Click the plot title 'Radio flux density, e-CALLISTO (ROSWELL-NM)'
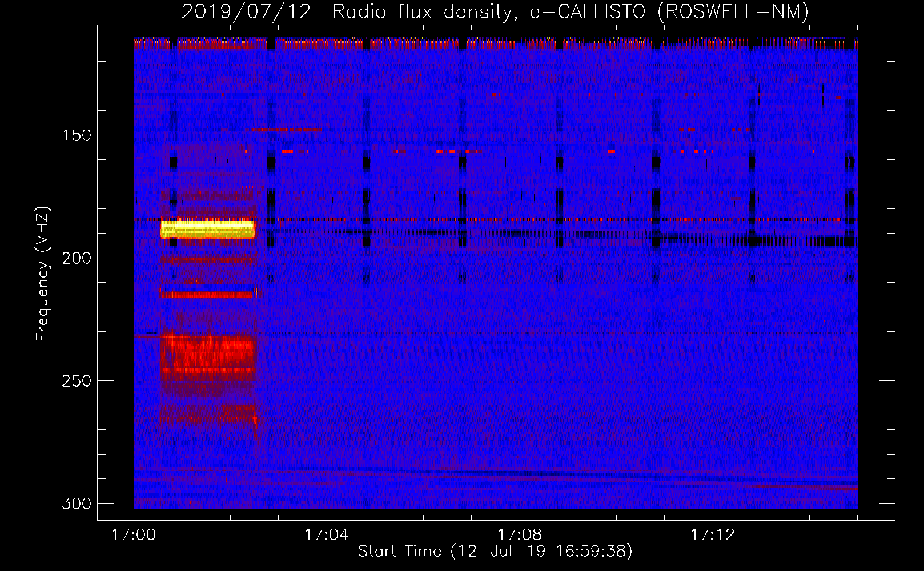The height and width of the screenshot is (571, 924). pyautogui.click(x=570, y=11)
